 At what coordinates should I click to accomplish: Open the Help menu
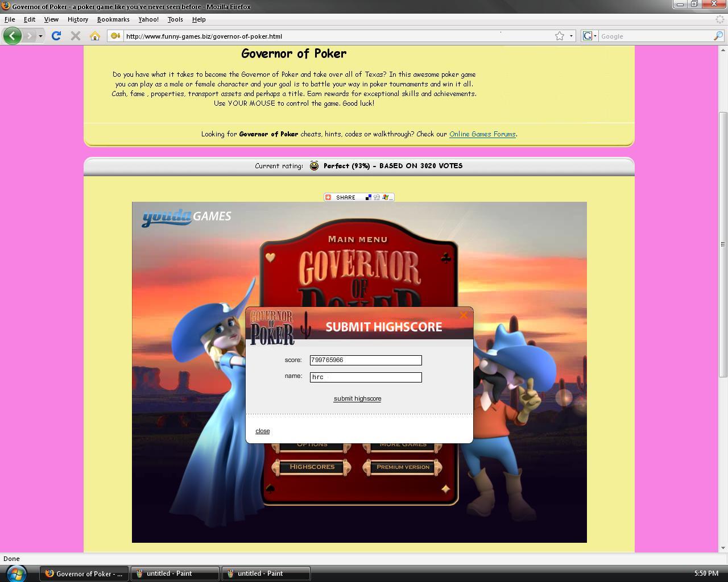[198, 19]
